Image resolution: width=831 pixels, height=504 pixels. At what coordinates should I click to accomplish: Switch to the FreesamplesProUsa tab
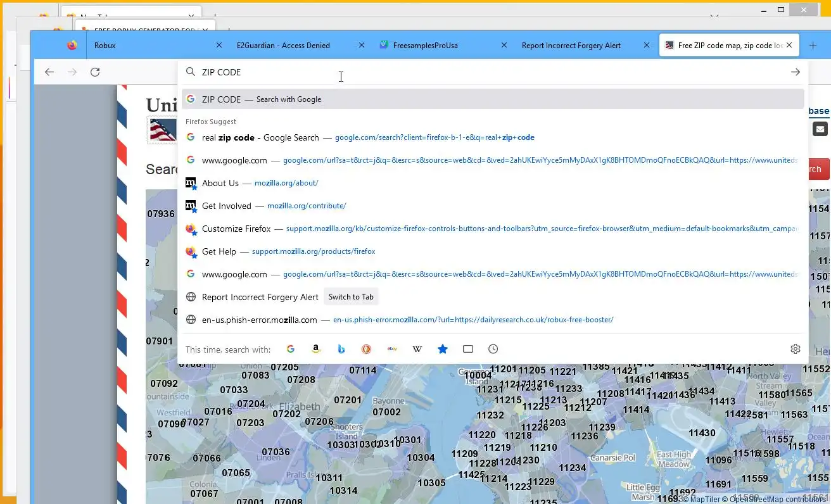pyautogui.click(x=443, y=46)
